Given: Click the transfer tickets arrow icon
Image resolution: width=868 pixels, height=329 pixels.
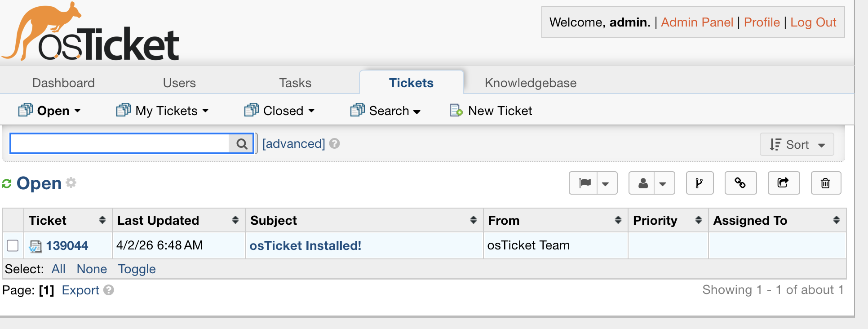Looking at the screenshot, I should pyautogui.click(x=783, y=183).
